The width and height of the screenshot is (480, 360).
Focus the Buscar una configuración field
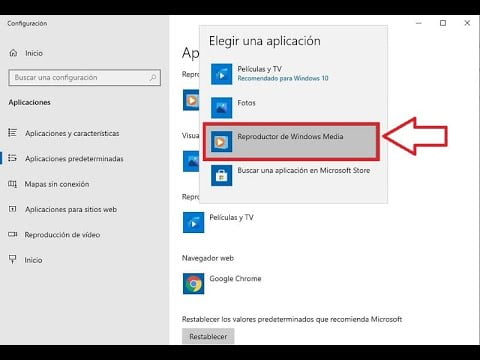(x=85, y=78)
